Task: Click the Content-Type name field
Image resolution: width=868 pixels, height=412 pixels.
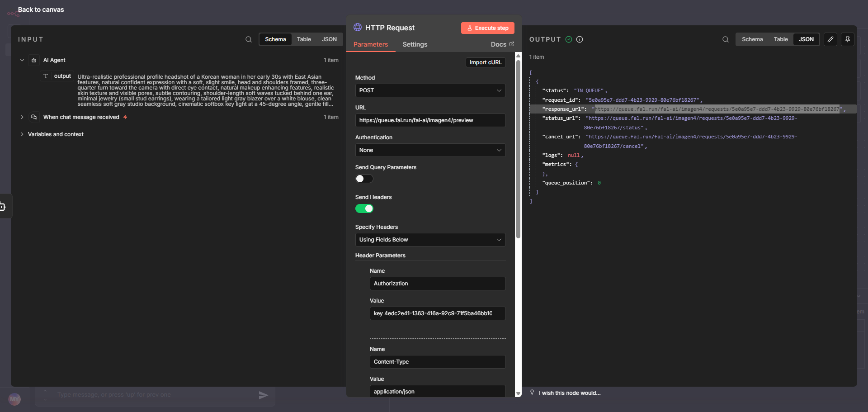Action: pyautogui.click(x=438, y=362)
